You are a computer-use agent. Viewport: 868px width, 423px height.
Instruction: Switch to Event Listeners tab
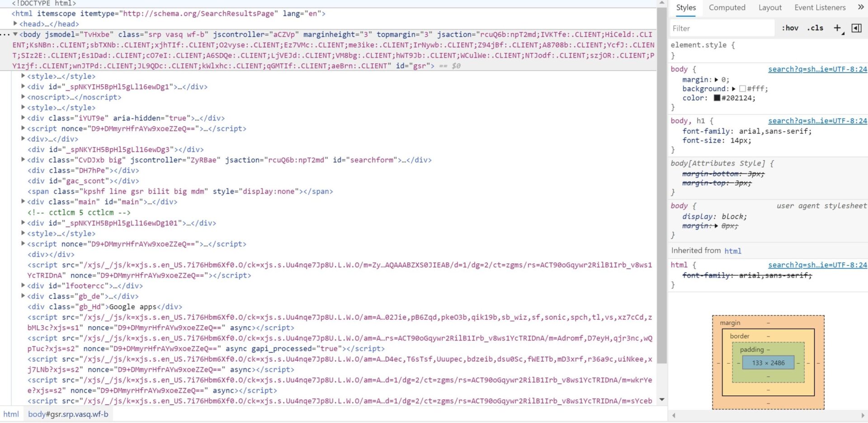click(x=820, y=7)
